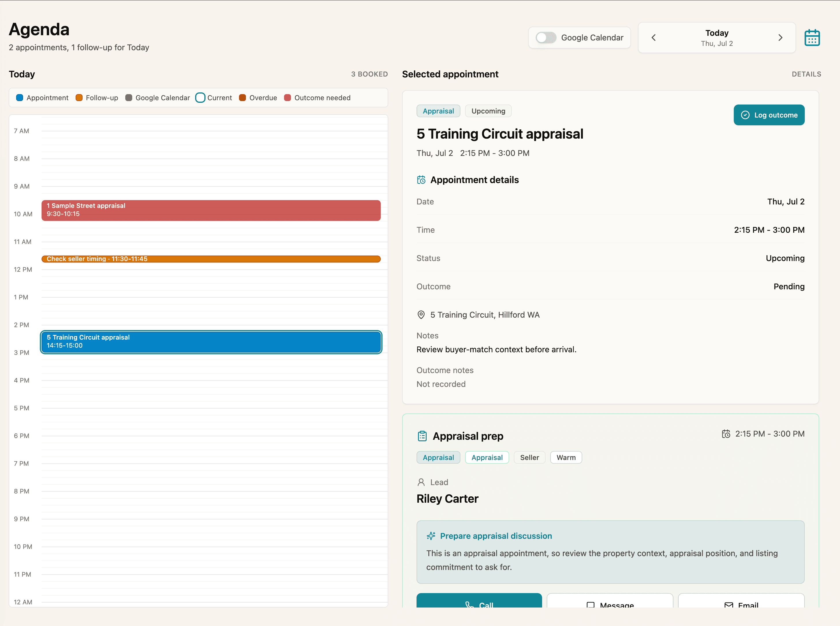Click the check-circle icon in Log outcome
This screenshot has width=840, height=626.
pyautogui.click(x=745, y=115)
